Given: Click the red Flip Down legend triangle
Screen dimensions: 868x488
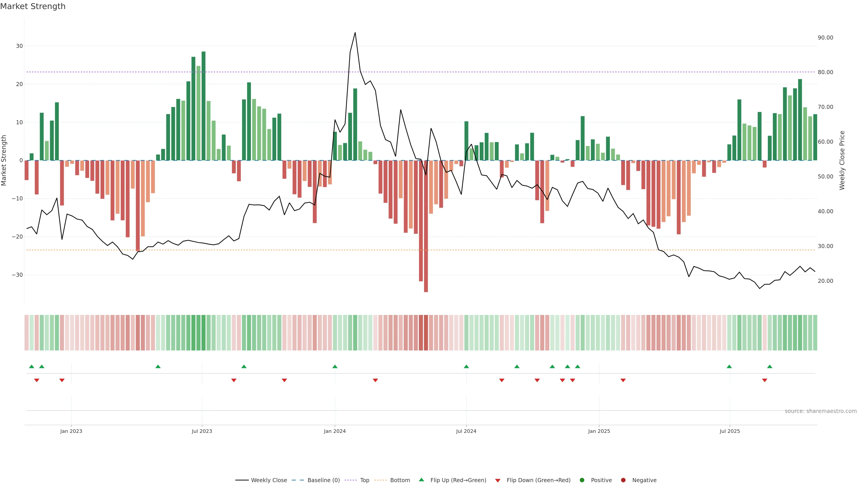Looking at the screenshot, I should click(498, 481).
